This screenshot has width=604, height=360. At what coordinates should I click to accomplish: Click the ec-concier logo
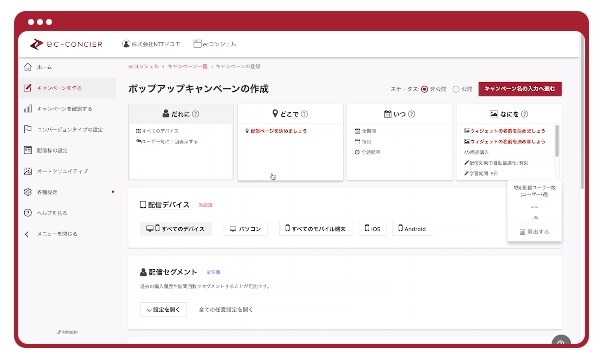[67, 44]
